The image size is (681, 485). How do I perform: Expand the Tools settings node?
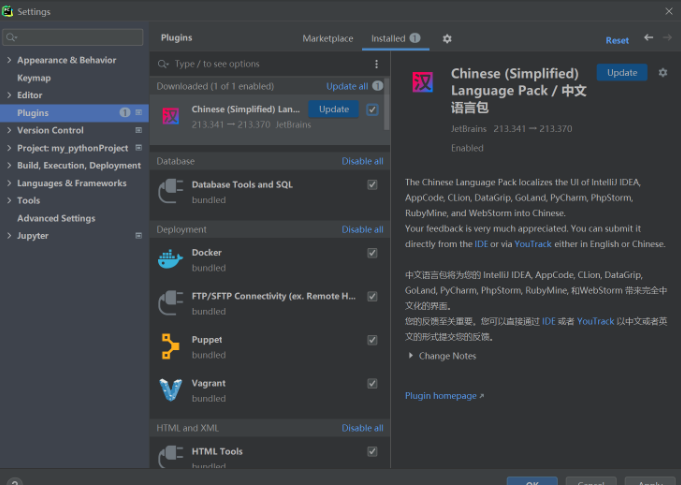(9, 200)
